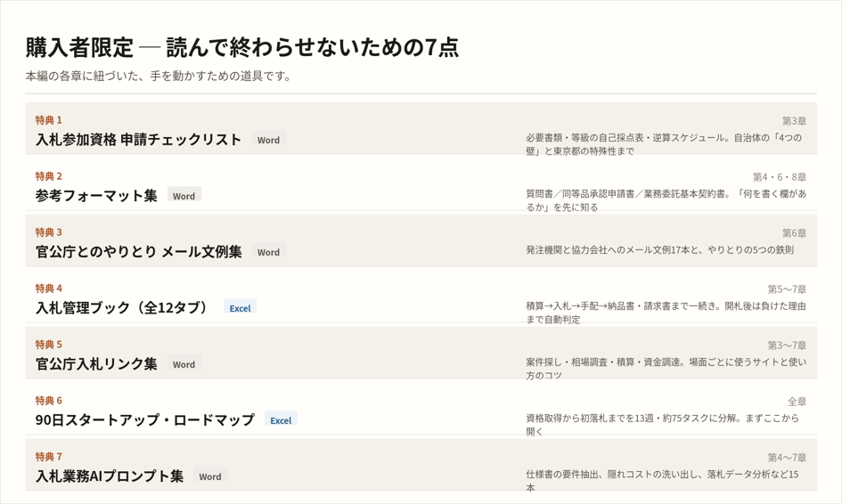Select the 参考フォーマット集 title
This screenshot has width=842, height=504.
[96, 195]
